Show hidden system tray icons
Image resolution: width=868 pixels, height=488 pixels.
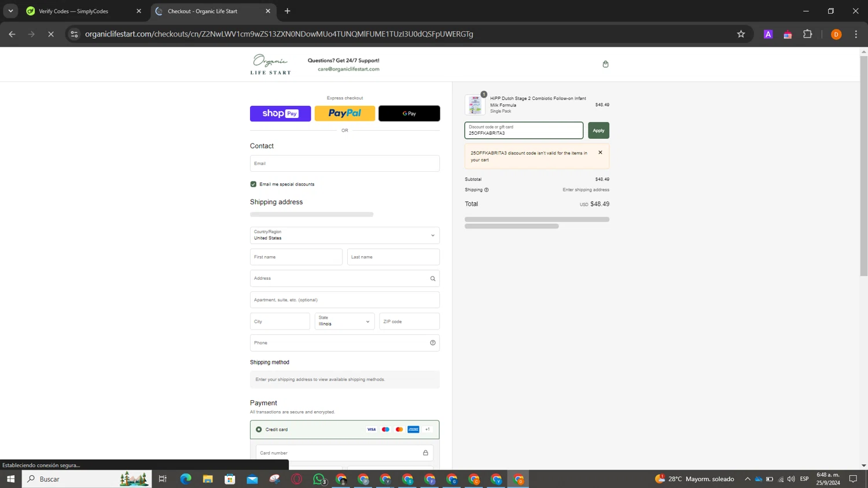click(x=747, y=479)
